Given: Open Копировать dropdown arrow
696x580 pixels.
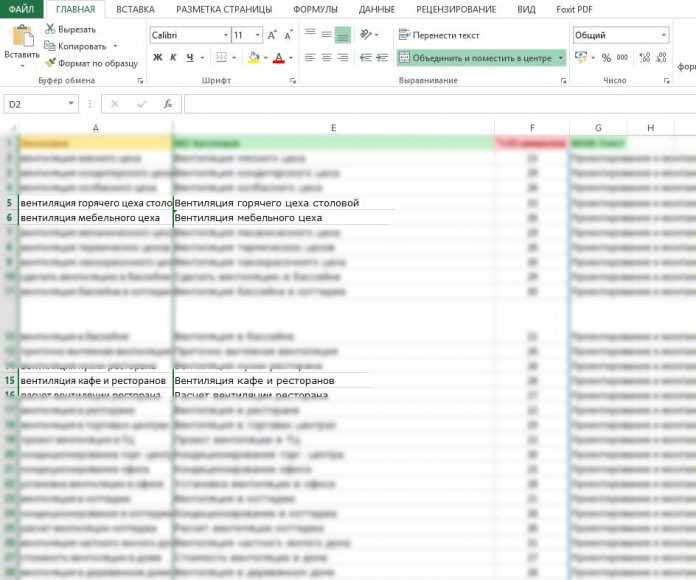Looking at the screenshot, I should pos(115,46).
